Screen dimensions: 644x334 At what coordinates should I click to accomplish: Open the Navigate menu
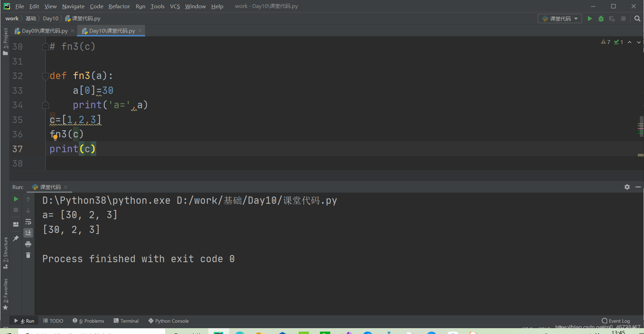point(73,6)
